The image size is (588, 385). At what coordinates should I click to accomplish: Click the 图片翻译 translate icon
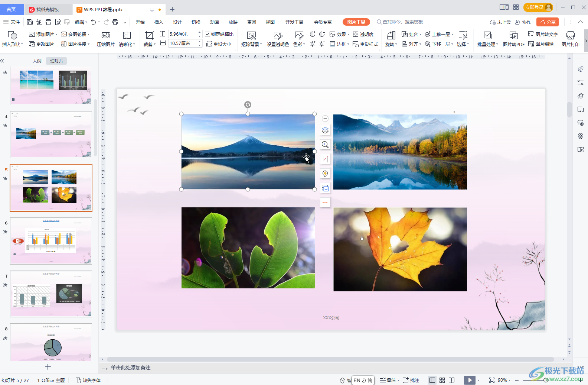tap(540, 44)
